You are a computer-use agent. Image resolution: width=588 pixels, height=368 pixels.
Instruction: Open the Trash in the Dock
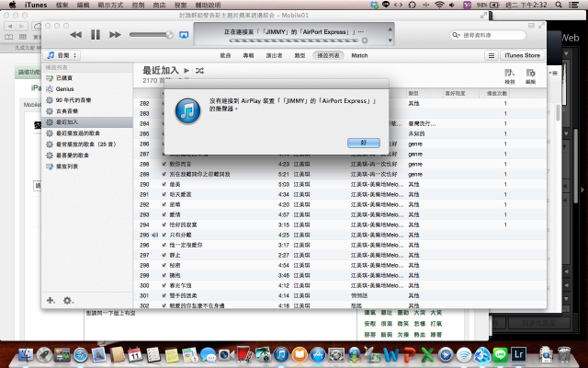[564, 354]
